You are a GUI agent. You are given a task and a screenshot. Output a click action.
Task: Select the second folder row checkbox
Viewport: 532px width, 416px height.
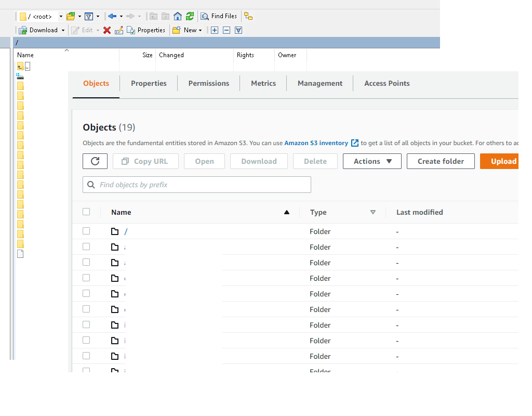[x=86, y=246]
